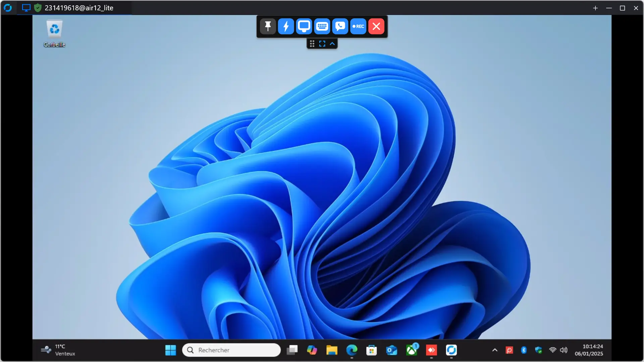Screen dimensions: 644x362
Task: Click the green shield security icon
Action: [38, 8]
